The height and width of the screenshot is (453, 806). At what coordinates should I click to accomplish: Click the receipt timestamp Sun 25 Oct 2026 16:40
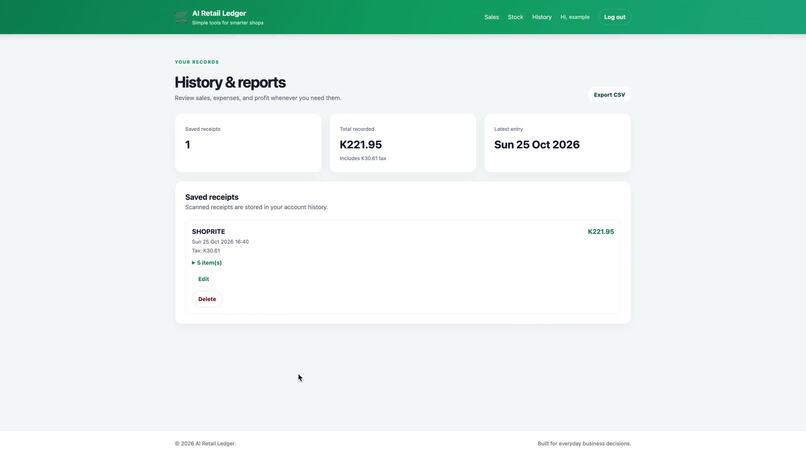[x=220, y=242]
